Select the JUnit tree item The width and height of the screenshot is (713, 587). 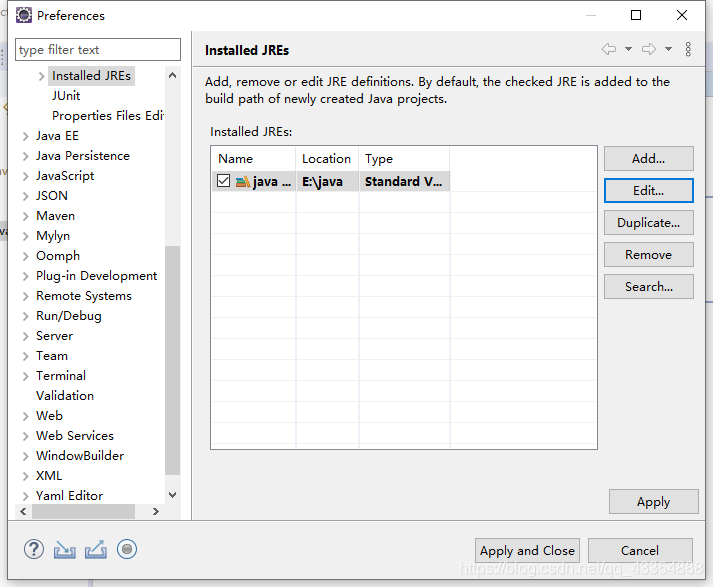point(66,96)
